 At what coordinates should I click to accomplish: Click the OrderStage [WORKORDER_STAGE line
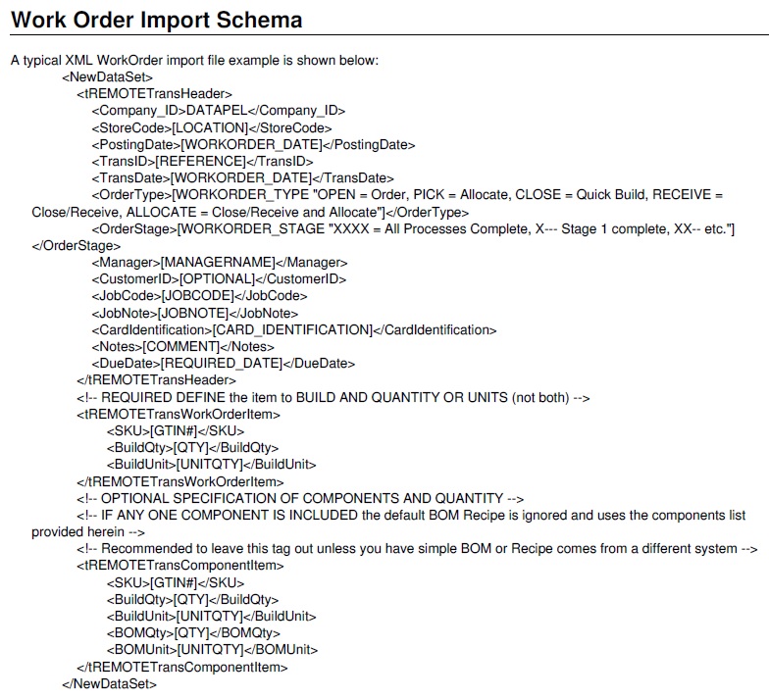[x=413, y=229]
